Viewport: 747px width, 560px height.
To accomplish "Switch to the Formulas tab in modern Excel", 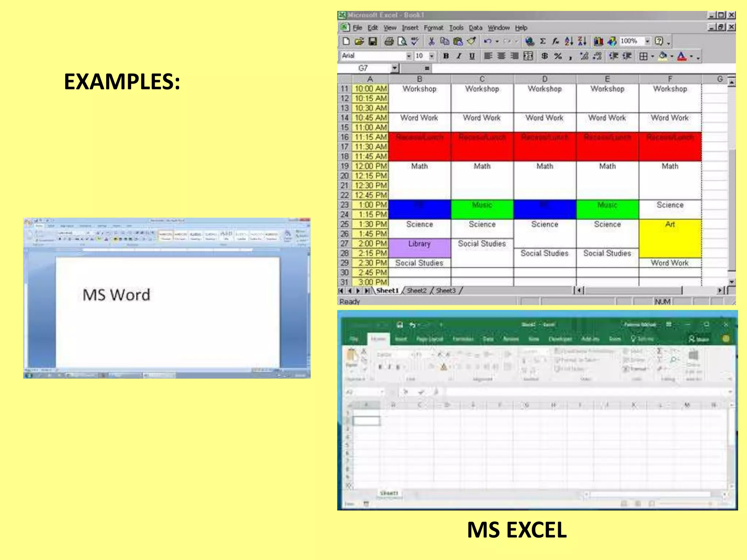I will [463, 339].
